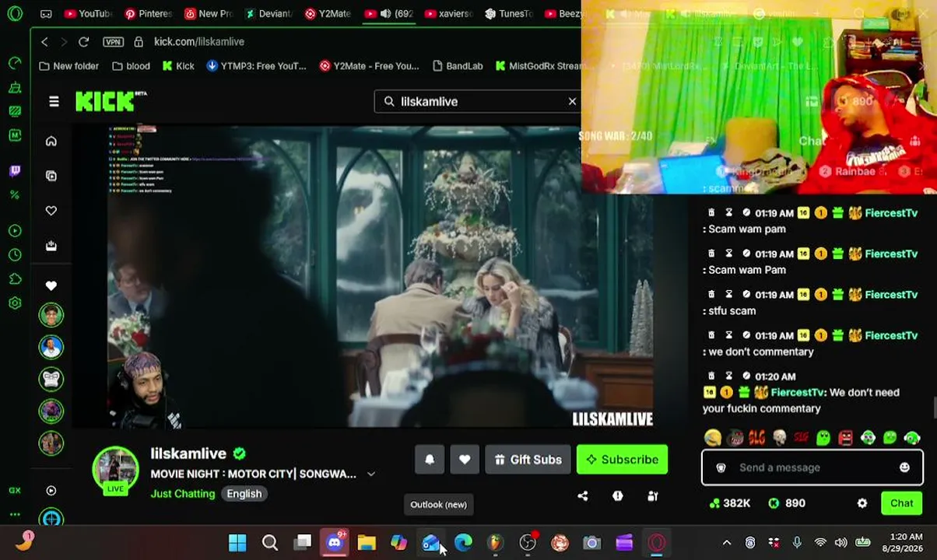Click the green Subscribe button

(x=622, y=460)
